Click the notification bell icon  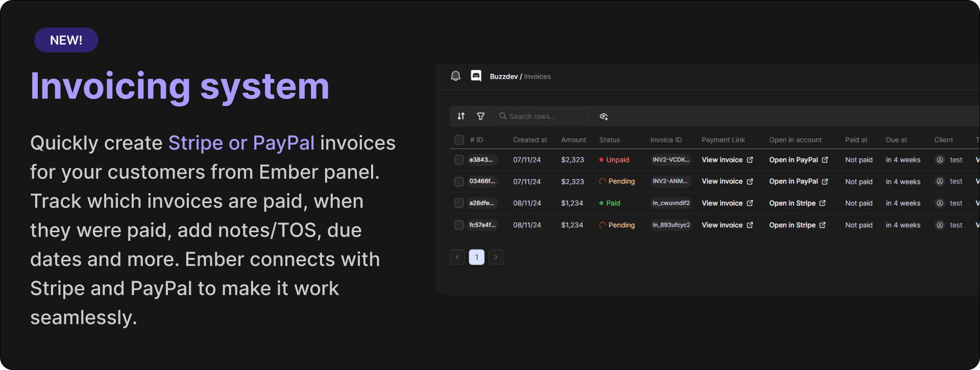tap(455, 76)
